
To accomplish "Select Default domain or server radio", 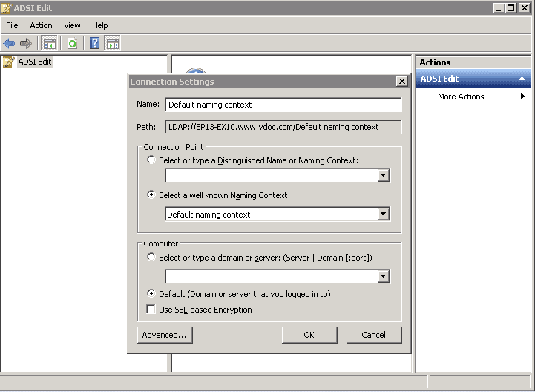I will tap(151, 293).
